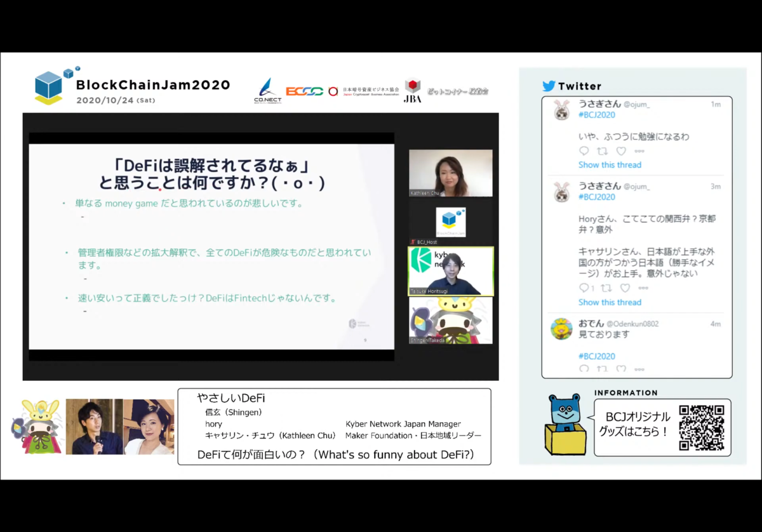
Task: Click the Twitter bird logo
Action: click(549, 86)
